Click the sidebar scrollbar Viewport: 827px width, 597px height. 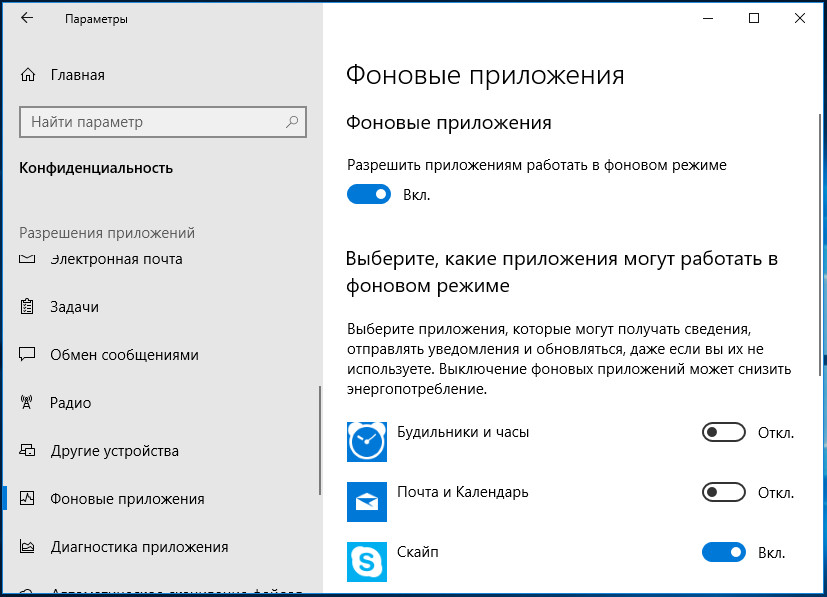(x=320, y=440)
